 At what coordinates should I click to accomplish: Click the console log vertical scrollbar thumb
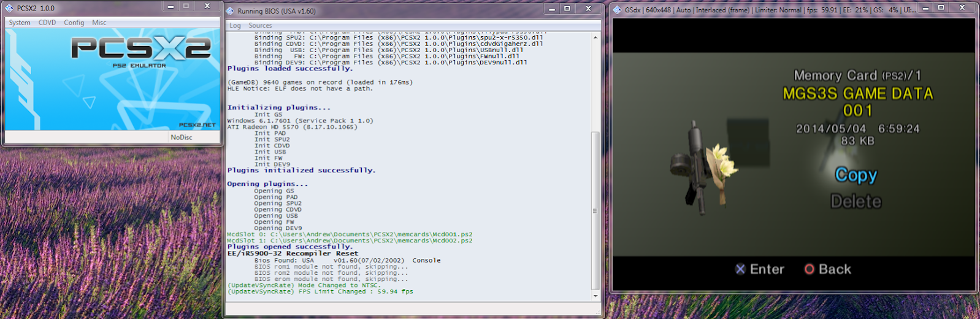[595, 210]
